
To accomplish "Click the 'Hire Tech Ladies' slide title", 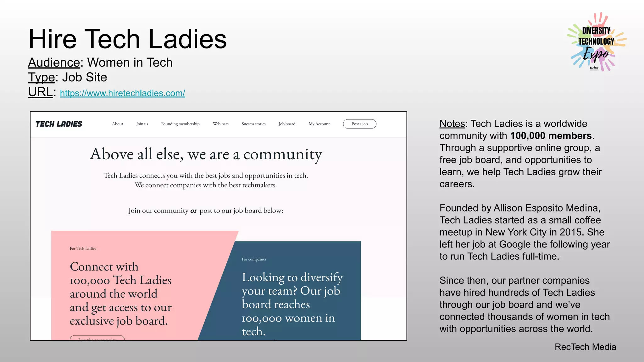I will 128,39.
